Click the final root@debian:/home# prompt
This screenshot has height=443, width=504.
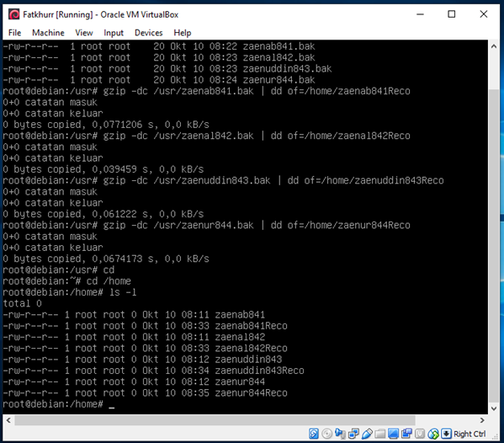coord(53,404)
